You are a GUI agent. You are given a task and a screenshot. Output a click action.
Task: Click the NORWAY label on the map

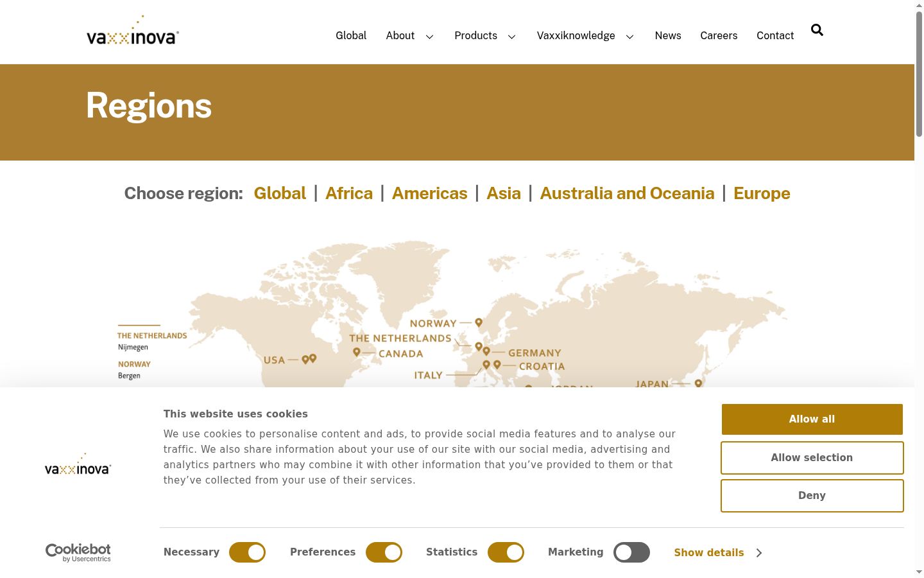433,324
